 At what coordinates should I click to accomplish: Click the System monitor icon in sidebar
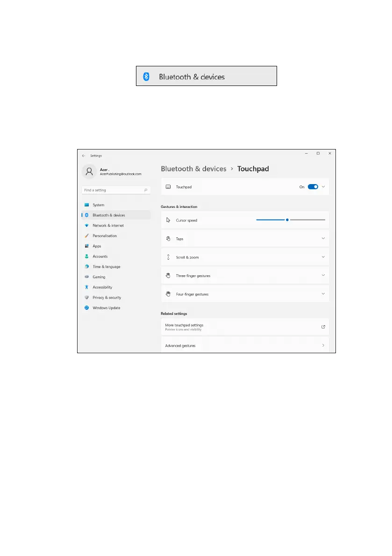point(87,205)
